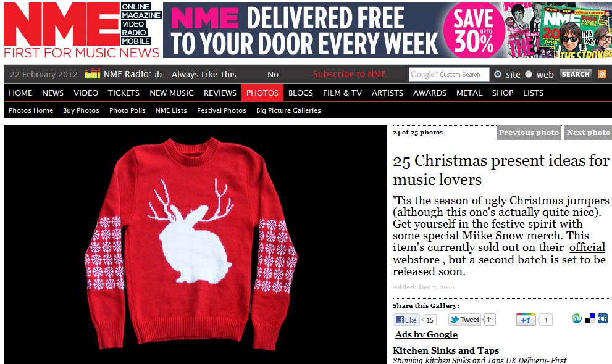
Task: Share via the Delicious icon
Action: (x=590, y=319)
